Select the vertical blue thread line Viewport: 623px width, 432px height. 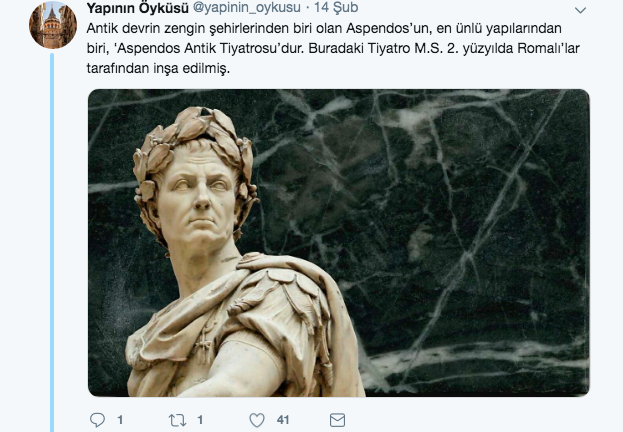(52, 242)
